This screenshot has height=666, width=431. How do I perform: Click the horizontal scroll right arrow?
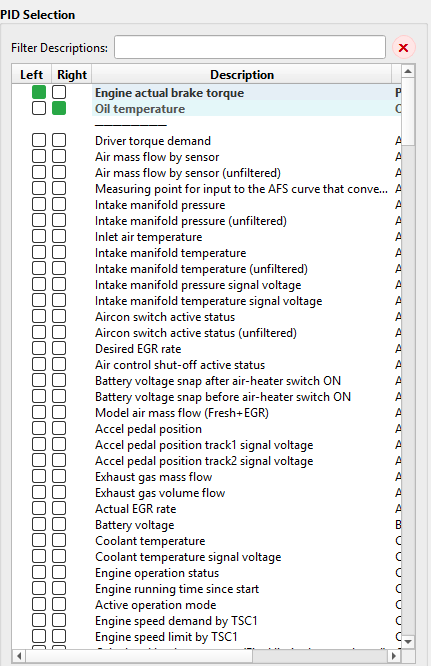click(394, 656)
